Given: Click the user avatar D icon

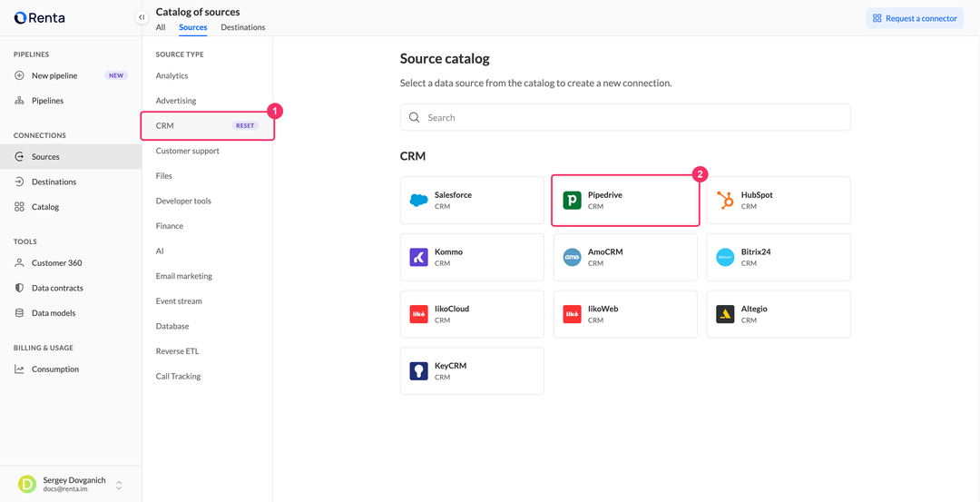Looking at the screenshot, I should (x=27, y=484).
